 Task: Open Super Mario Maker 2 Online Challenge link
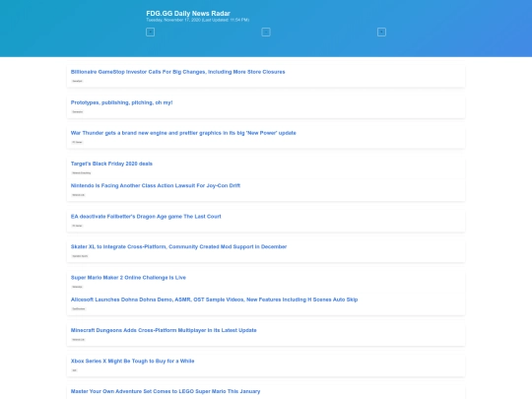click(x=128, y=278)
